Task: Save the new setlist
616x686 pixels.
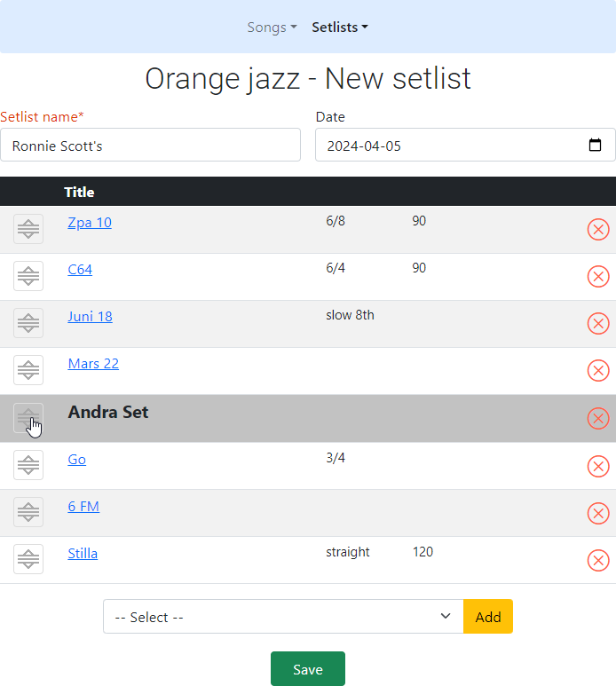Action: (307, 669)
